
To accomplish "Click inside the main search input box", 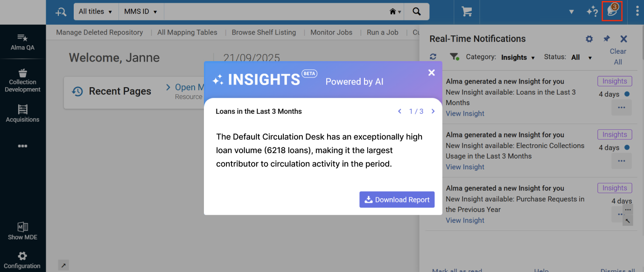I will (275, 12).
